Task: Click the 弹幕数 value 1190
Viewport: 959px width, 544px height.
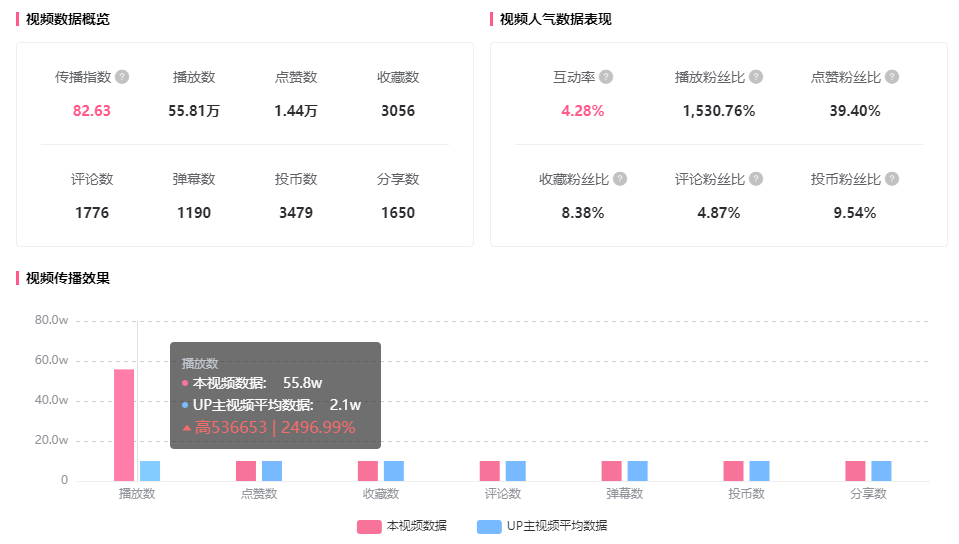Action: [194, 213]
